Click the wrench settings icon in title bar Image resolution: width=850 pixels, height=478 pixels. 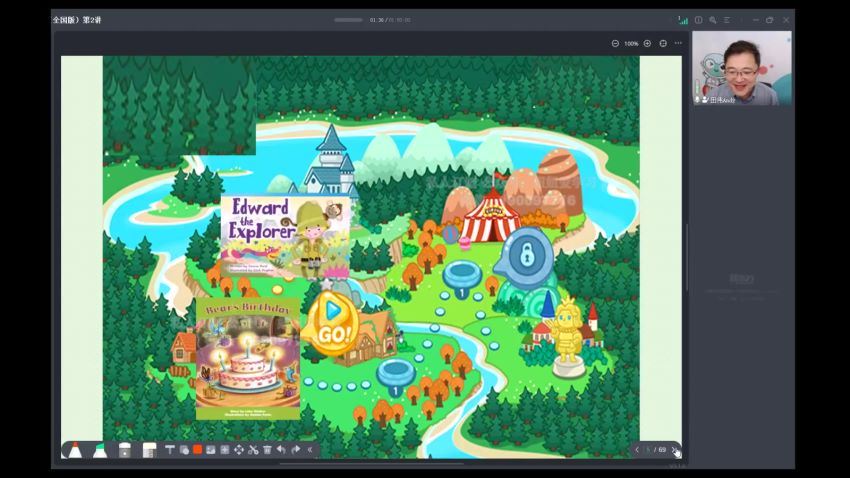tap(713, 20)
